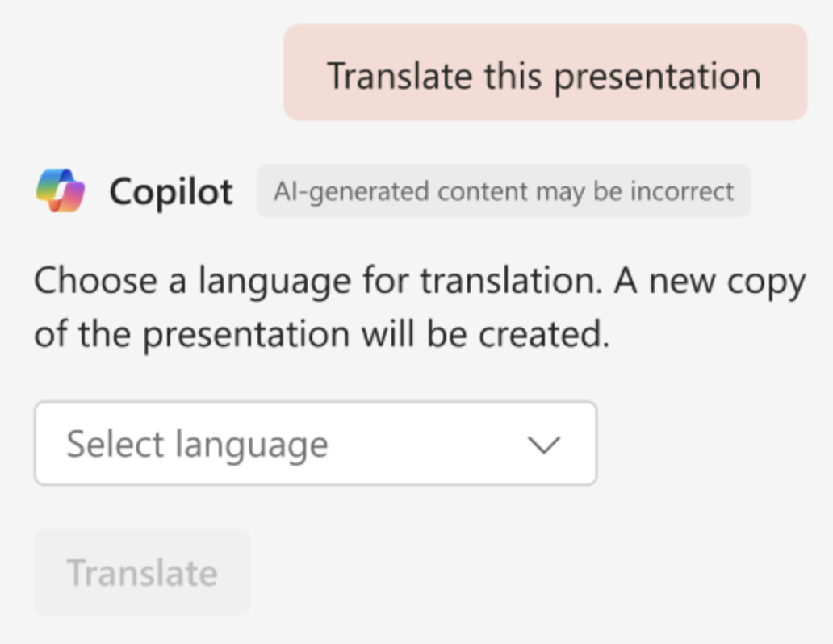833x644 pixels.
Task: Focus the language combo box field
Action: 316,443
